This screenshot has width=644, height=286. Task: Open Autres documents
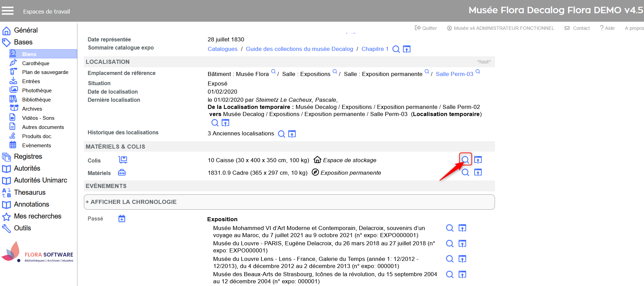43,127
